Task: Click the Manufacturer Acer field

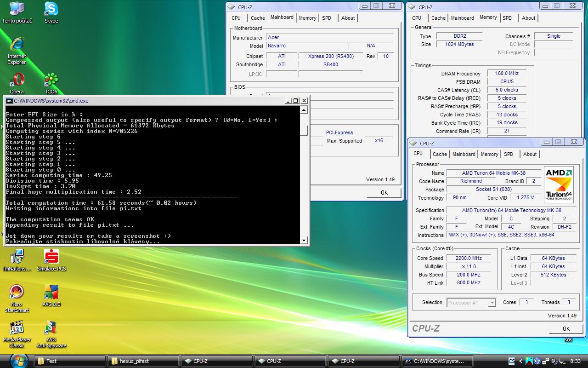Action: (330, 37)
